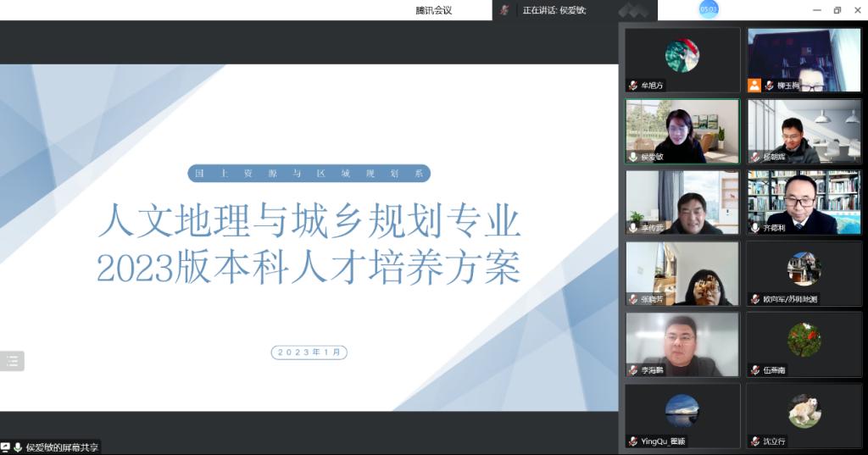Toggle the muted mic next to 李海鹏
Screen dimensions: 868x455
(633, 370)
